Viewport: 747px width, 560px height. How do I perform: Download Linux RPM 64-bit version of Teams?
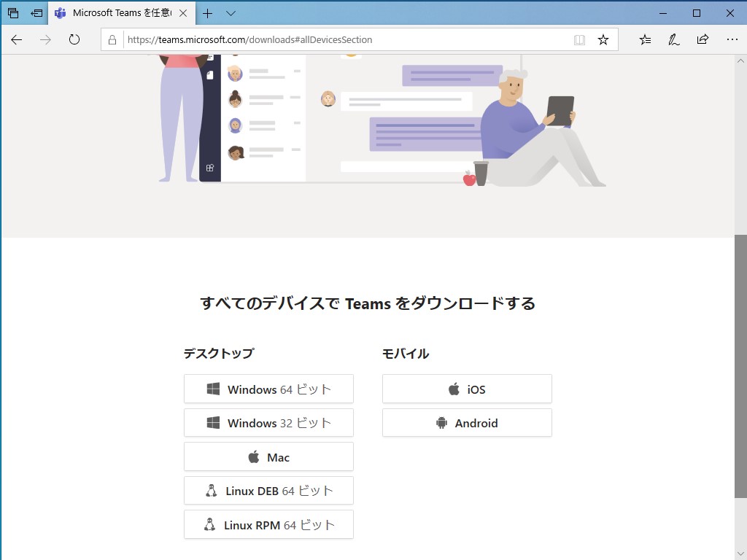click(x=268, y=524)
